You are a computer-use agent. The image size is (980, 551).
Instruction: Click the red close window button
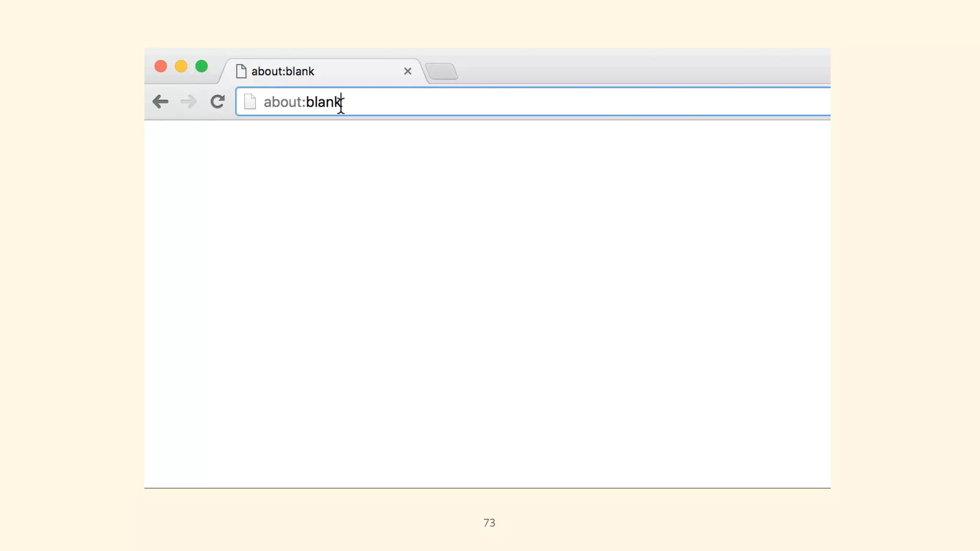point(161,66)
